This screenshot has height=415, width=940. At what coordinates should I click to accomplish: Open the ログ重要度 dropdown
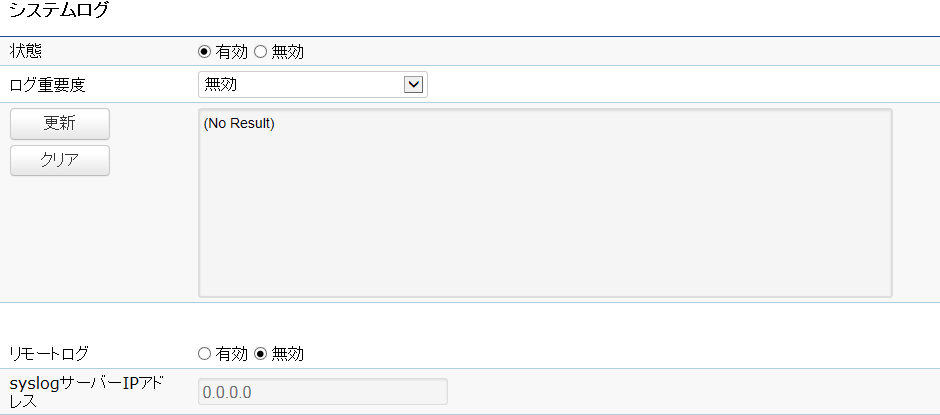coord(313,85)
